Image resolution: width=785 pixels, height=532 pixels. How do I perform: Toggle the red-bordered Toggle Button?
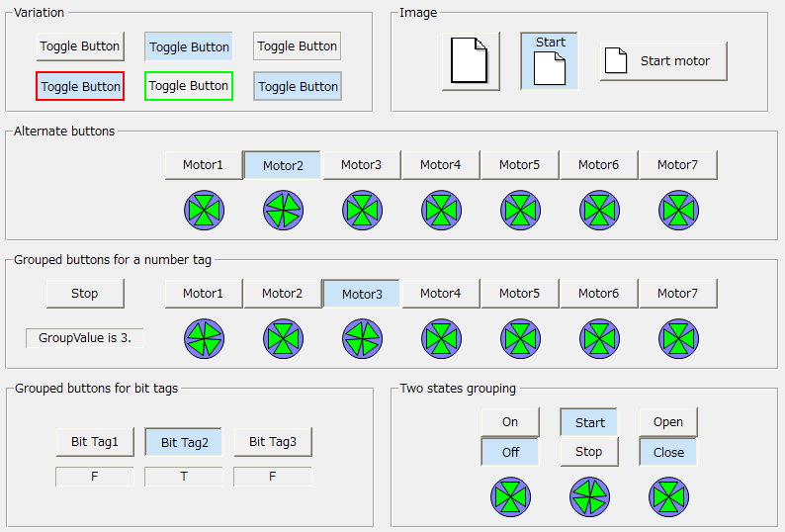pos(80,87)
